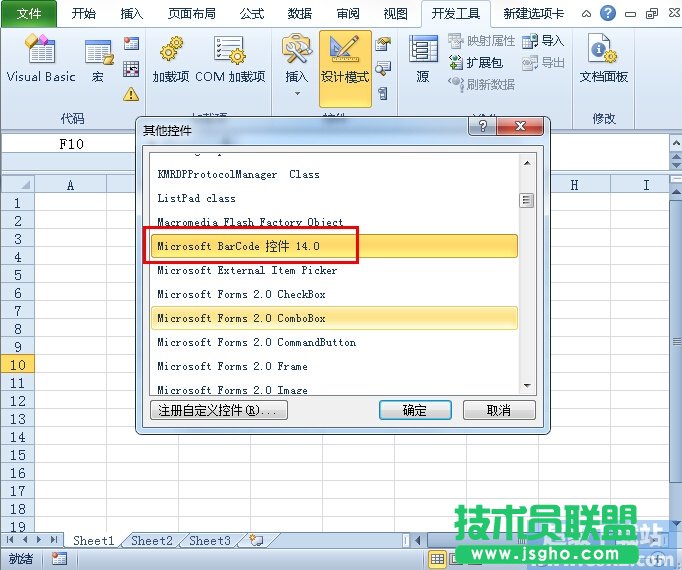Click the Name Box showing F10
This screenshot has width=682, height=570.
point(72,144)
